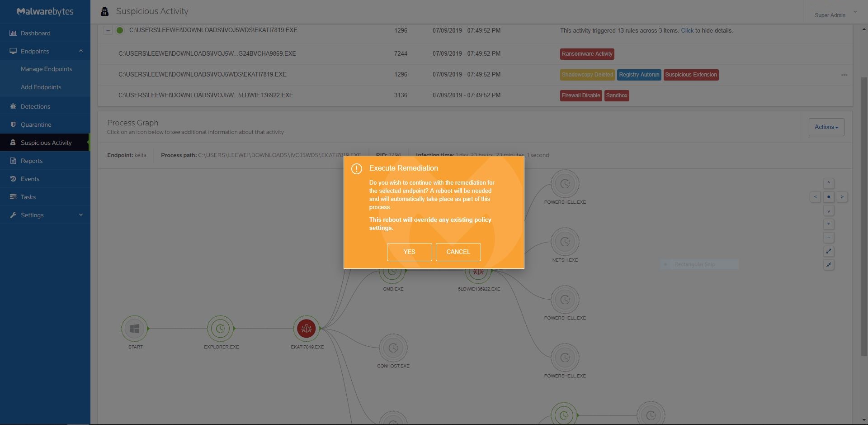Viewport: 868px width, 425px height.
Task: Pan the process graph to the right
Action: pyautogui.click(x=842, y=197)
